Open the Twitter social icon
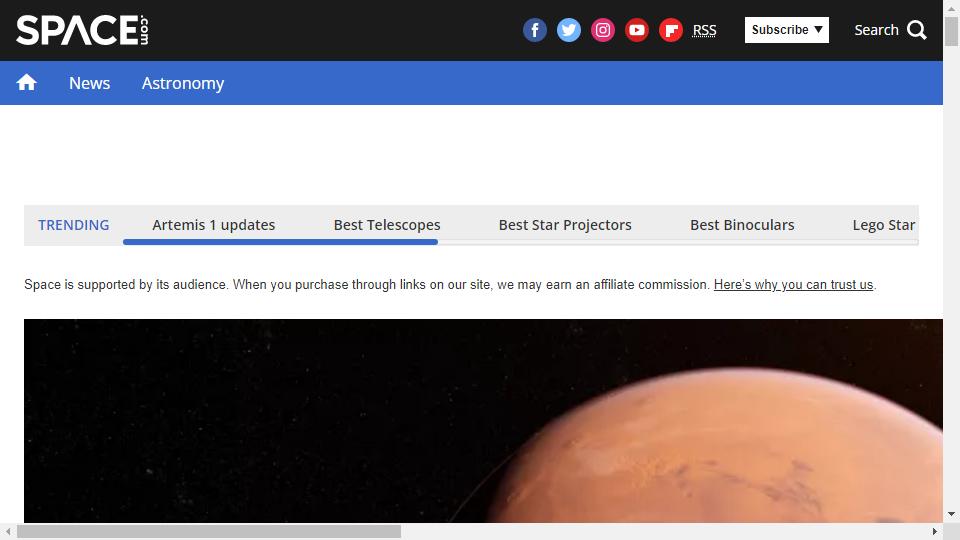 tap(569, 30)
